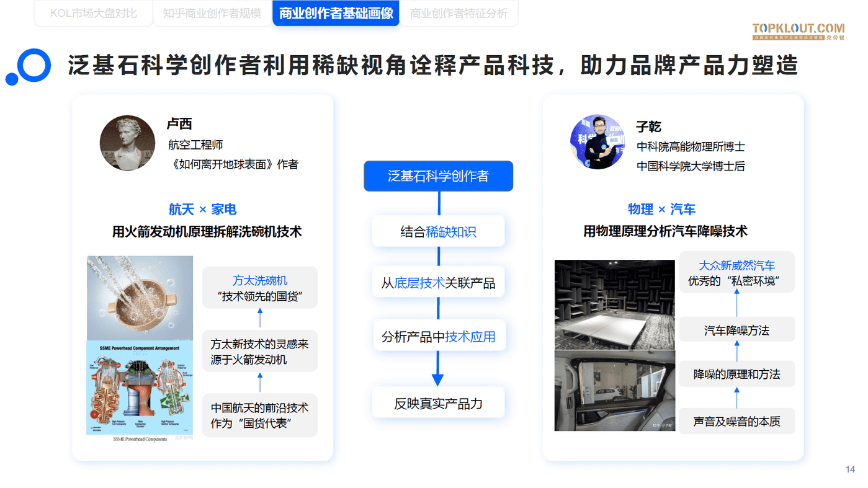
Task: Click the 汽车降噪方法 box
Action: point(736,330)
